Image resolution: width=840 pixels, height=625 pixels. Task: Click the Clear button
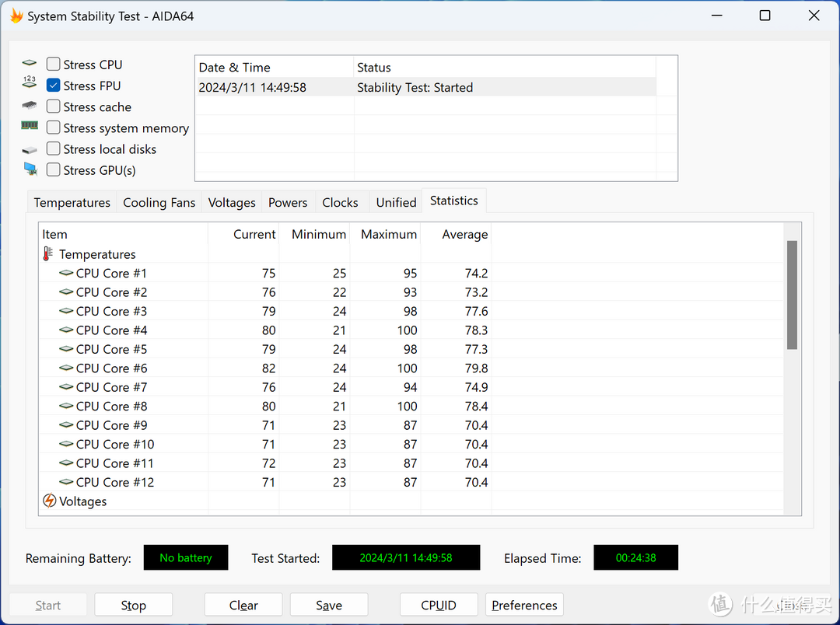coord(243,606)
